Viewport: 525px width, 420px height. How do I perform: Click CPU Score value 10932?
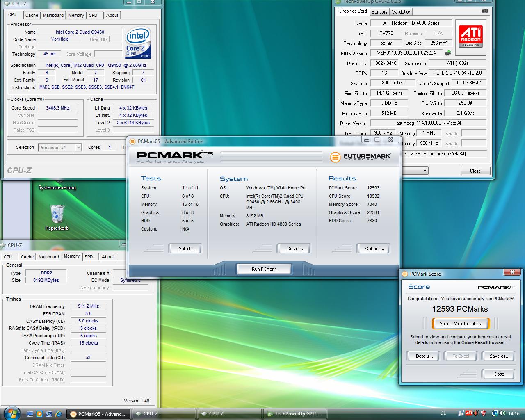(x=373, y=196)
